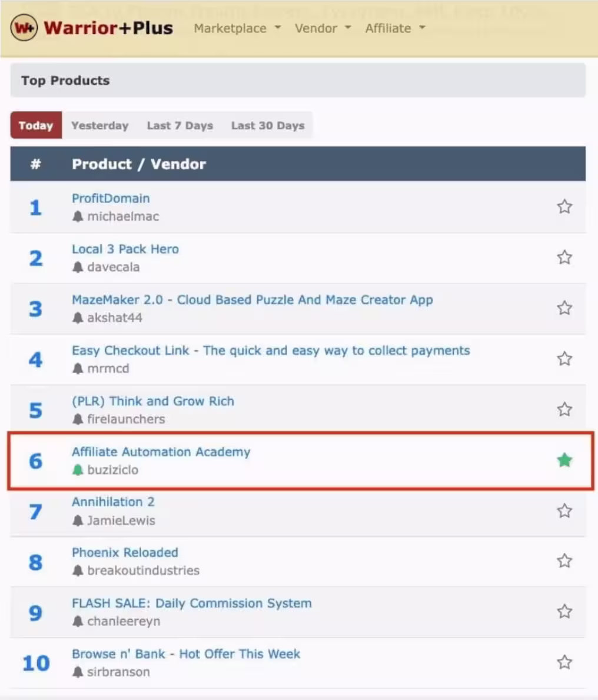Toggle the star for Annihilation 2
Image resolution: width=598 pixels, height=700 pixels.
coord(564,510)
